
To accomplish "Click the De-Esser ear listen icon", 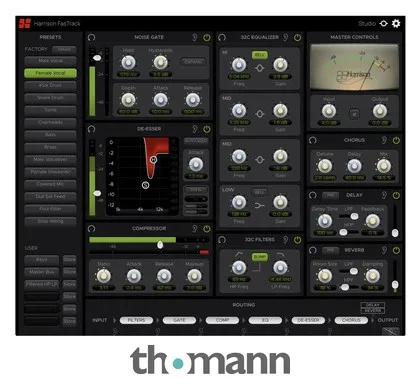I will pyautogui.click(x=195, y=129).
